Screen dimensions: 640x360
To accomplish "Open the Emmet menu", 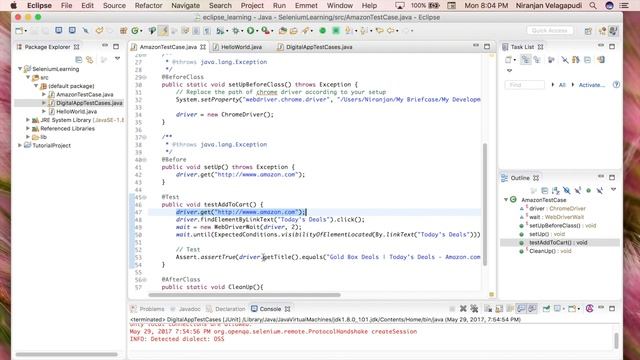I will tap(306, 6).
